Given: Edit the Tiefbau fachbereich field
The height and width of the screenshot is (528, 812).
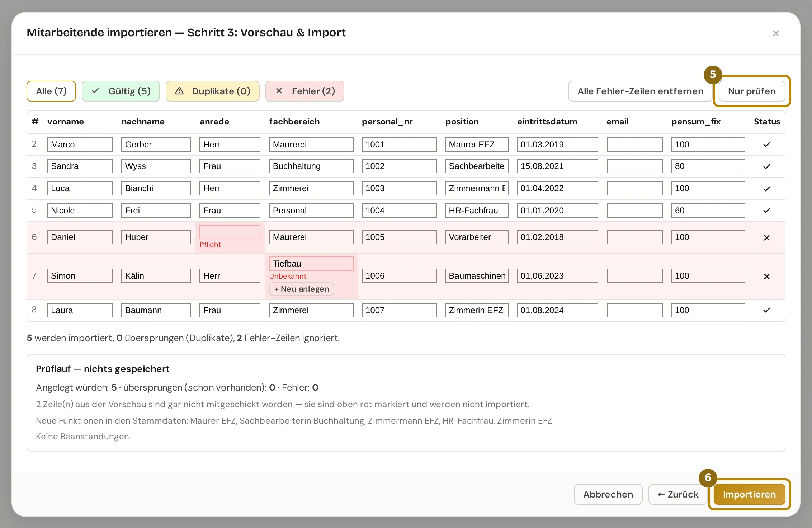Looking at the screenshot, I should [x=311, y=264].
